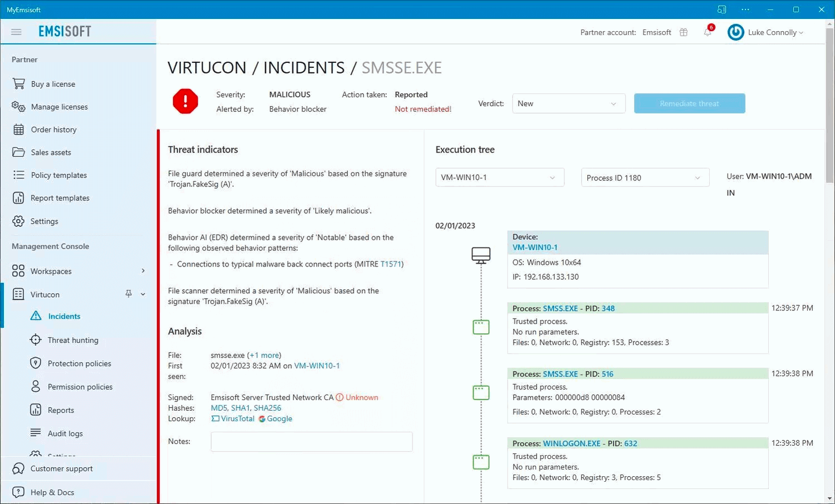Click the Report templates chart icon

tap(18, 197)
